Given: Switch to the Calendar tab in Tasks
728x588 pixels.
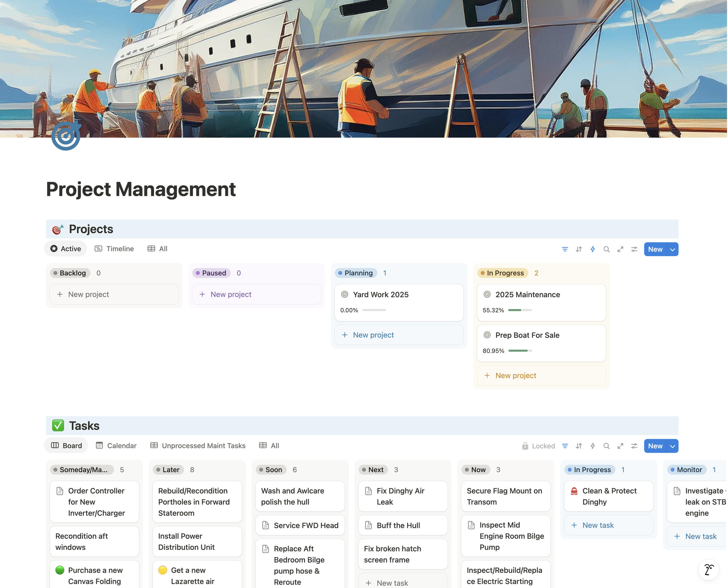Looking at the screenshot, I should 116,446.
